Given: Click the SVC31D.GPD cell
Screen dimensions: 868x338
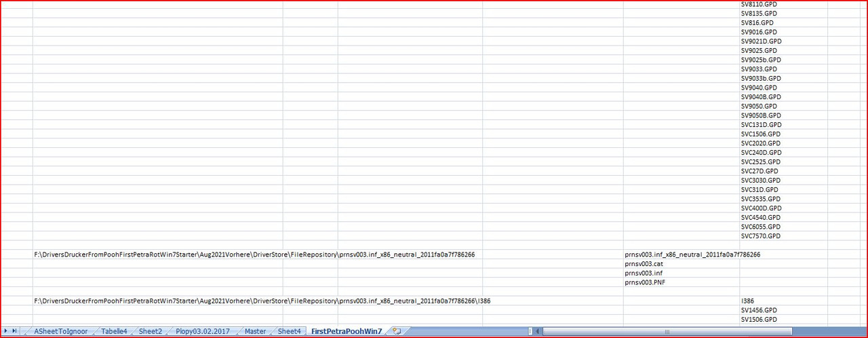Looking at the screenshot, I should click(x=783, y=189).
